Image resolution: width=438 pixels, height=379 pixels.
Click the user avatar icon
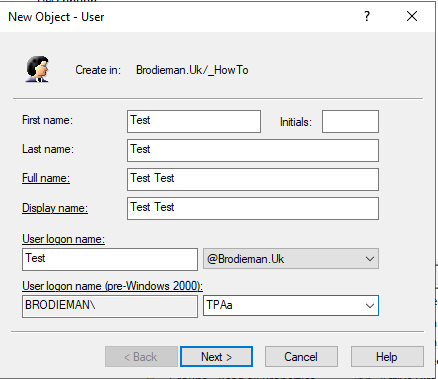pyautogui.click(x=37, y=69)
